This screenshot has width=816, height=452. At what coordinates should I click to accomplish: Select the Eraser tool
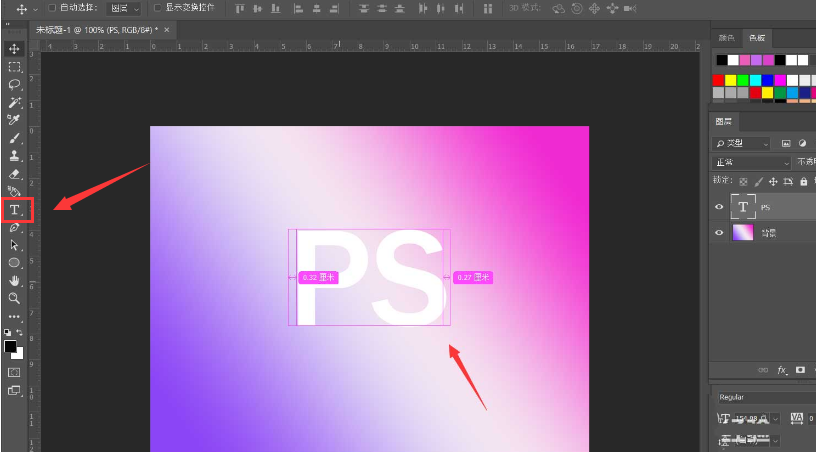pos(14,174)
